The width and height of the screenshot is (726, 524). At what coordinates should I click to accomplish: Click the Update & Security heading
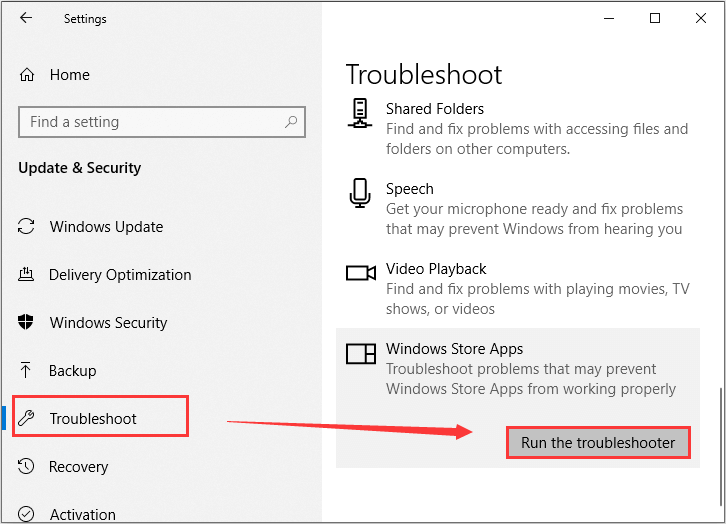click(80, 168)
